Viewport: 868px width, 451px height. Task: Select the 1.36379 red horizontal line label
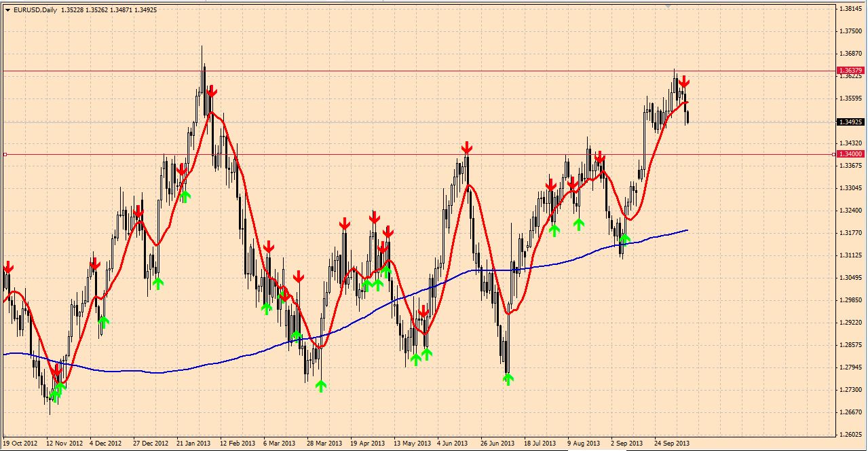tap(850, 71)
